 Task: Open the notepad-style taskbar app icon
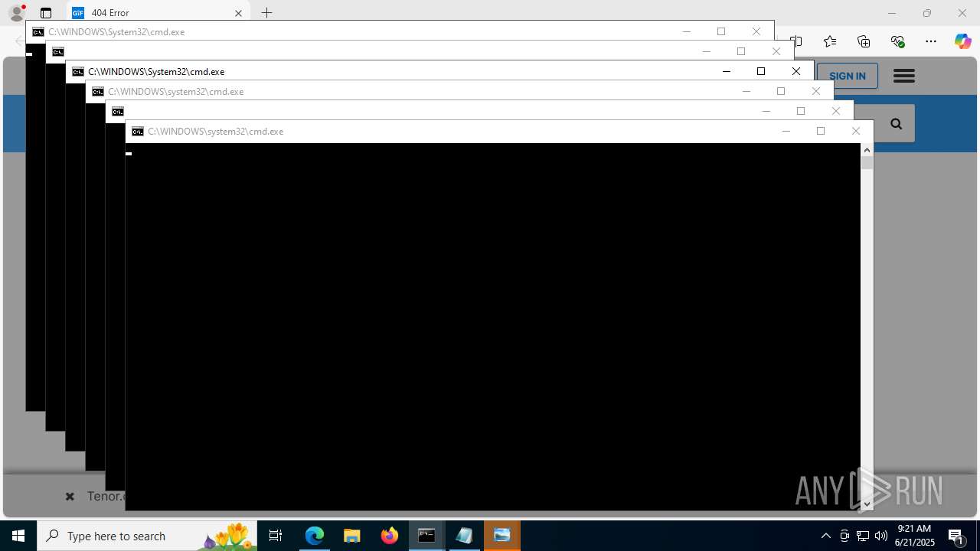pyautogui.click(x=464, y=536)
